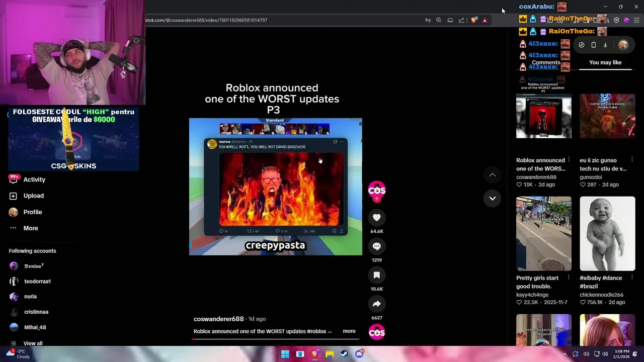Bookmark the video using the save icon
Viewport: 644px width, 362px height.
click(376, 275)
